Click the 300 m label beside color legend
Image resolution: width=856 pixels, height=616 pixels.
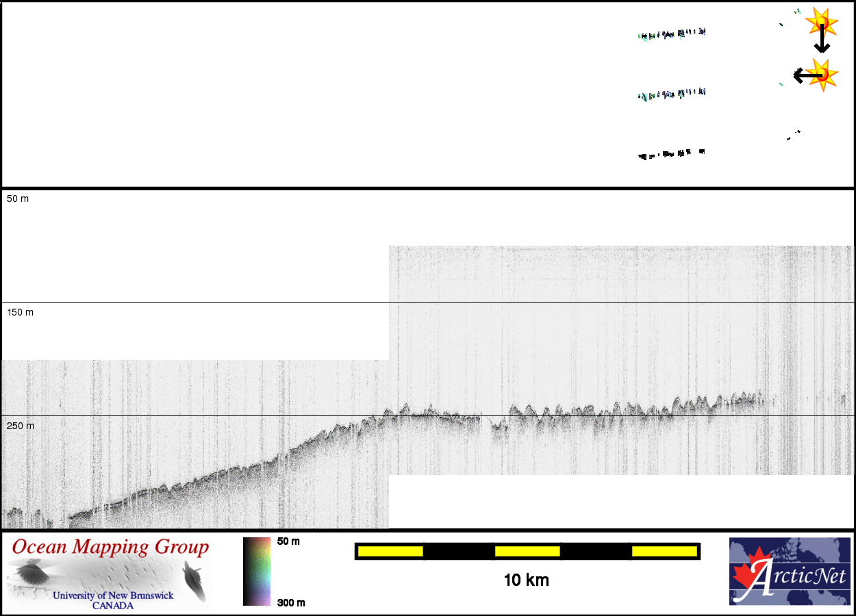click(x=290, y=602)
